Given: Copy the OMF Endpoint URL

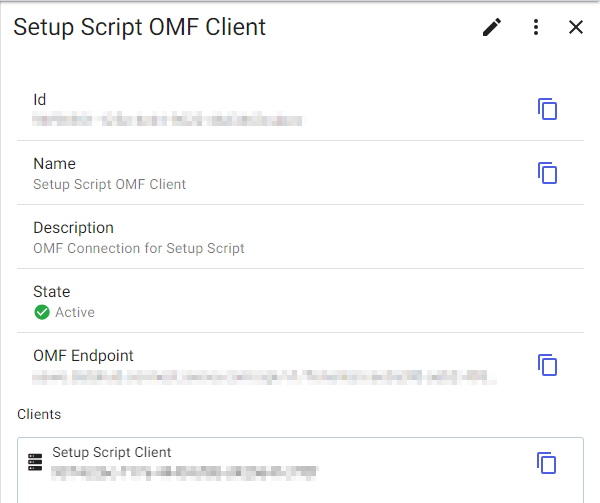Looking at the screenshot, I should [547, 365].
